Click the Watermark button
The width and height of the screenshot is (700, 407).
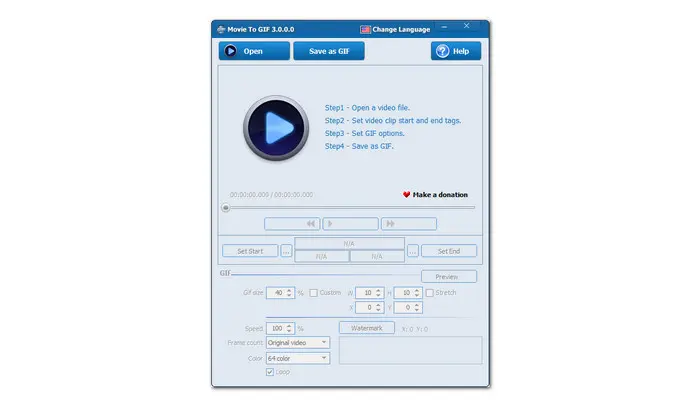pyautogui.click(x=367, y=328)
